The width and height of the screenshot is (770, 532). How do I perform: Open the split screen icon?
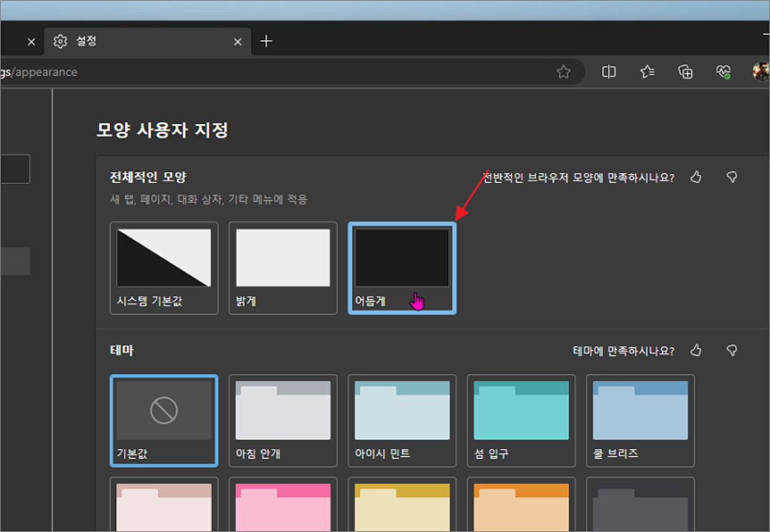(x=609, y=72)
